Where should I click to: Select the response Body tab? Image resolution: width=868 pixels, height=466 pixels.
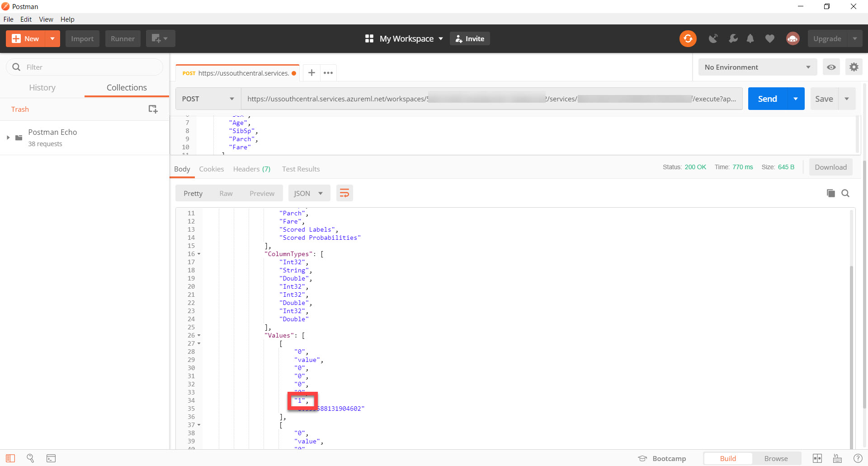(182, 169)
